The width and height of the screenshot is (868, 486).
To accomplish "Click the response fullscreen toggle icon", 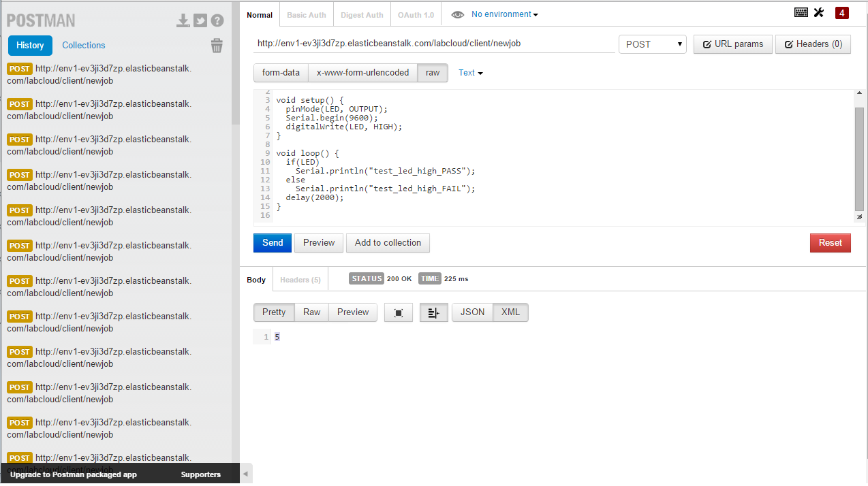I will pyautogui.click(x=399, y=312).
